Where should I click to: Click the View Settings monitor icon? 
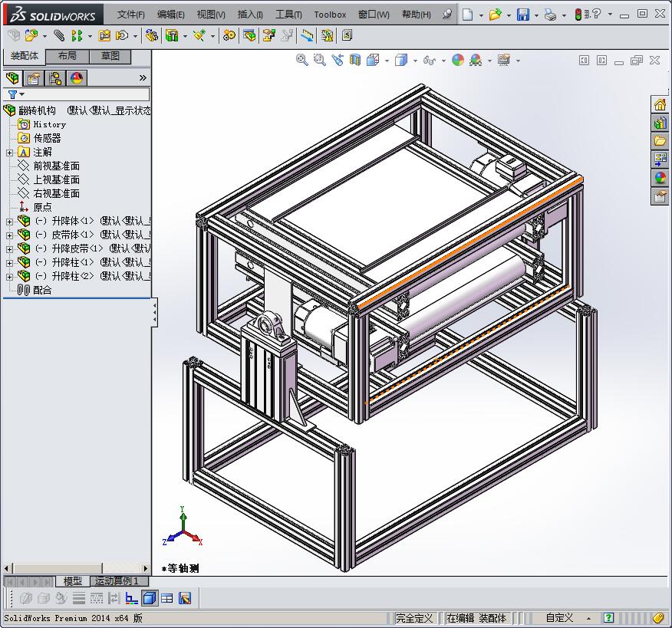[x=504, y=60]
